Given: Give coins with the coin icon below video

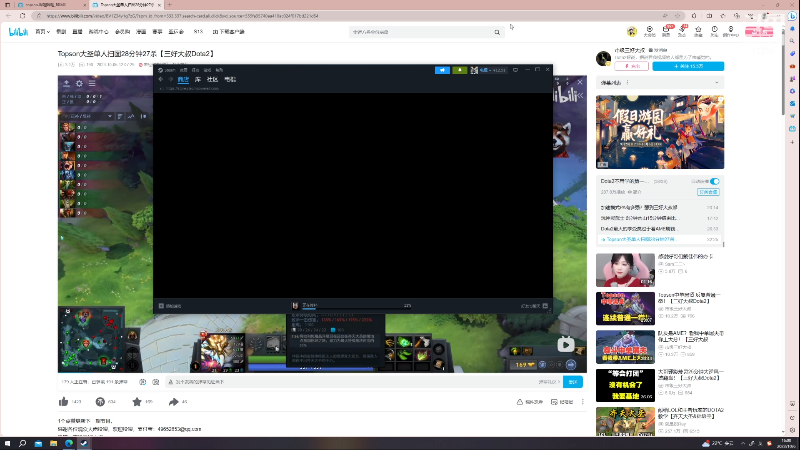Looking at the screenshot, I should tap(100, 402).
